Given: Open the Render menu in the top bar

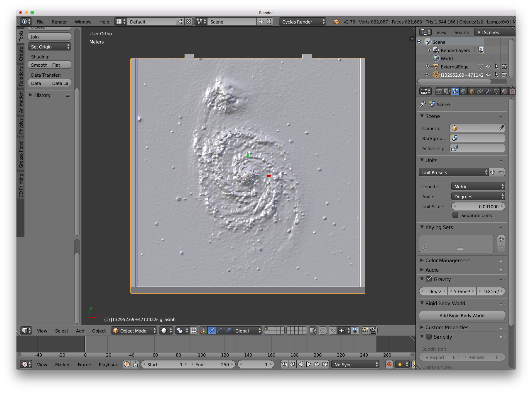Looking at the screenshot, I should [x=59, y=21].
